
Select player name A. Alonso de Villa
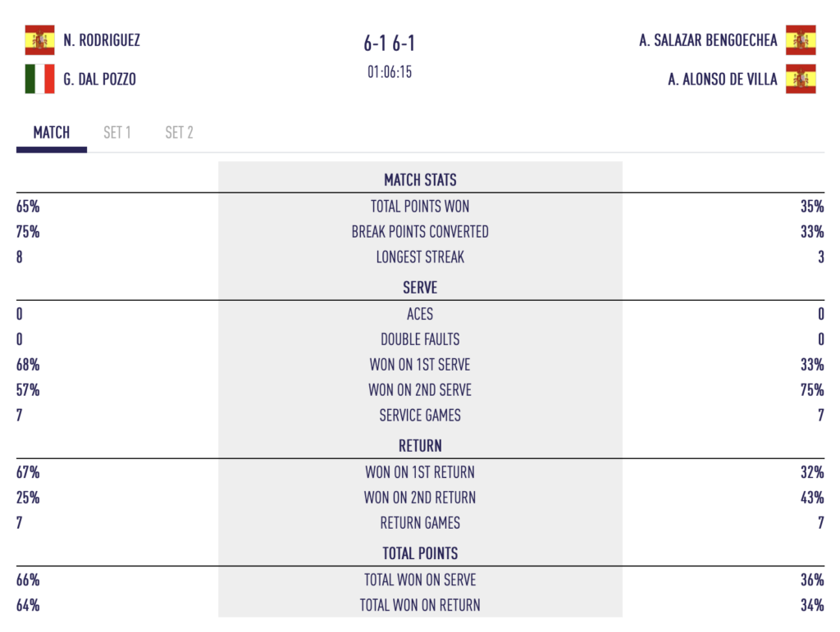722,80
